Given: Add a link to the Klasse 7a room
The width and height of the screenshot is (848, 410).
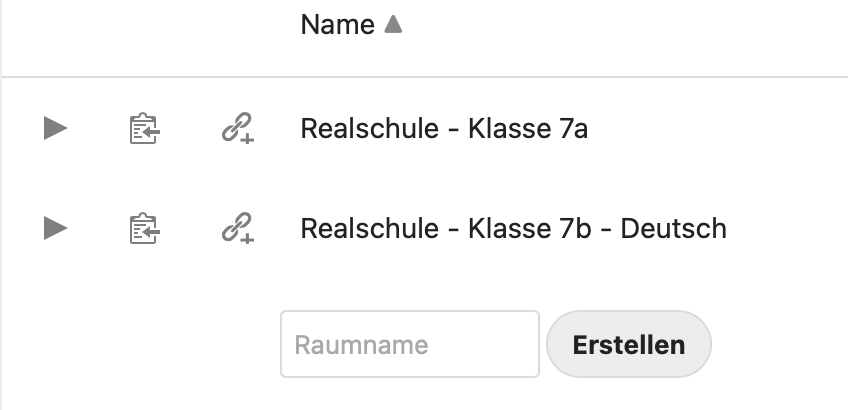Looking at the screenshot, I should [237, 129].
